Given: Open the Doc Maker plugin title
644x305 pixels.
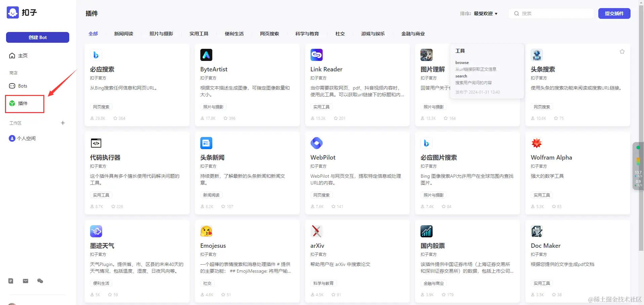Looking at the screenshot, I should tap(546, 246).
